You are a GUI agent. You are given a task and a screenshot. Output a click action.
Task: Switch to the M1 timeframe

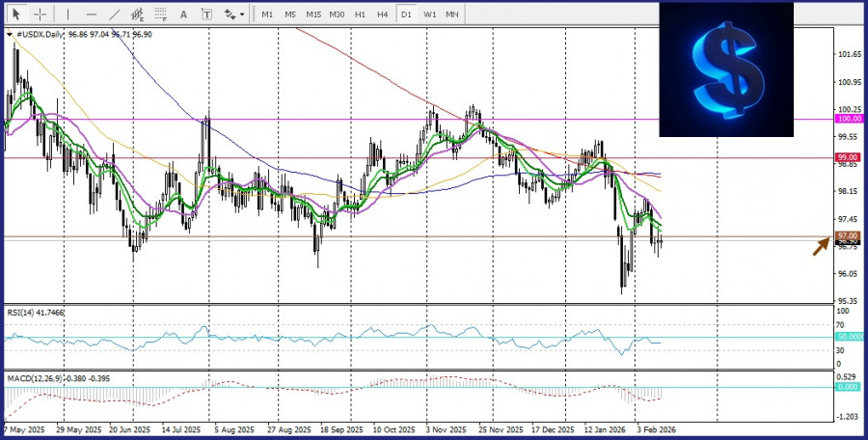pos(267,14)
